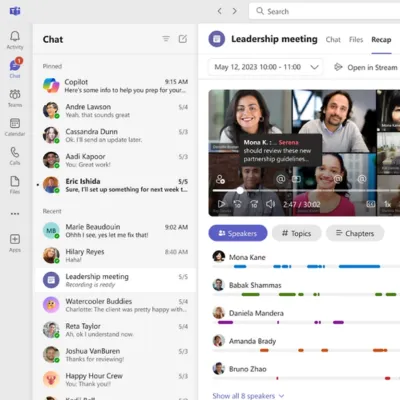Change the 1x playback speed
400x400 pixels.
(x=387, y=204)
